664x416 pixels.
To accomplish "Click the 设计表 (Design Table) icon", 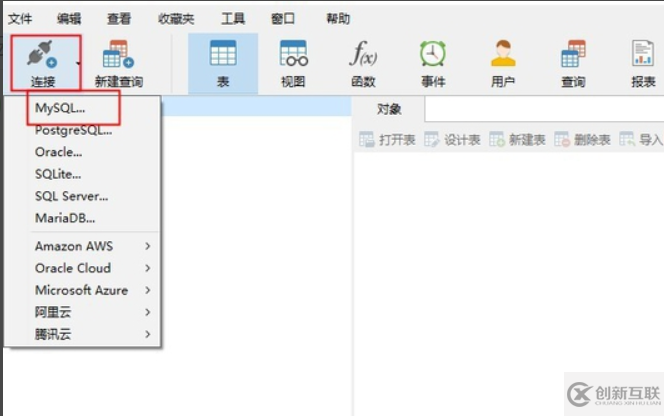I will point(432,139).
